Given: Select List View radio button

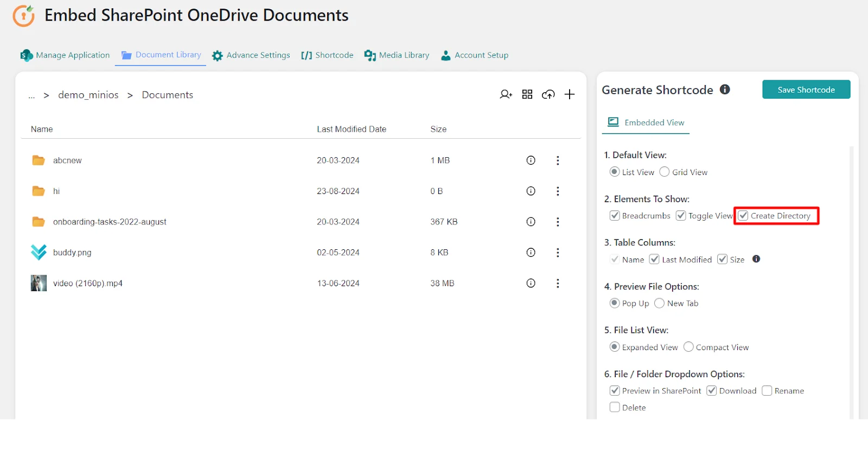Looking at the screenshot, I should [x=615, y=172].
